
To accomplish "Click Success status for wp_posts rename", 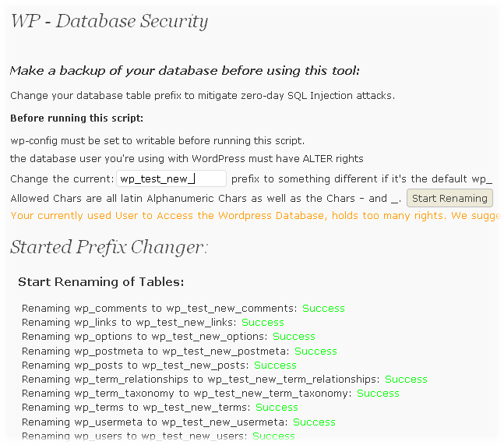I will tap(275, 366).
